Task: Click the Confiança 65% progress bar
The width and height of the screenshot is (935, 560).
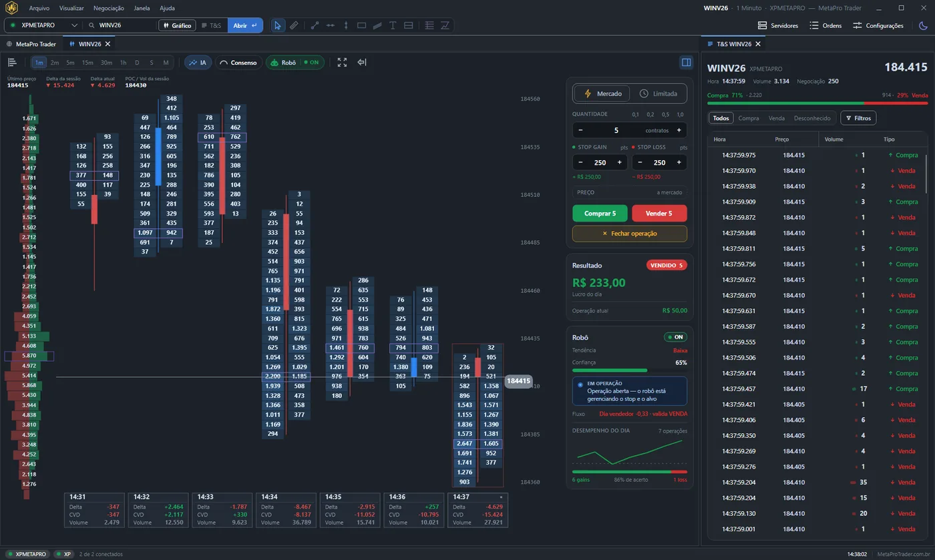Action: [630, 370]
